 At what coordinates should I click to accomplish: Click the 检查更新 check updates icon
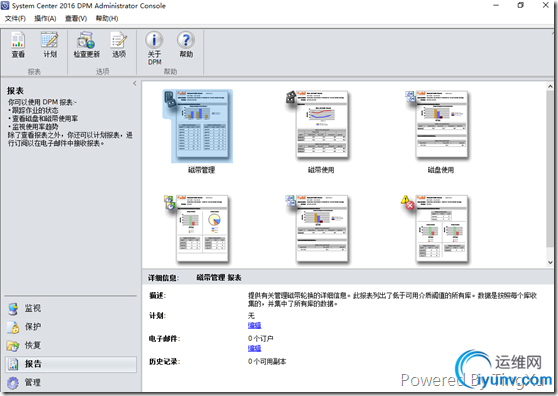(86, 44)
